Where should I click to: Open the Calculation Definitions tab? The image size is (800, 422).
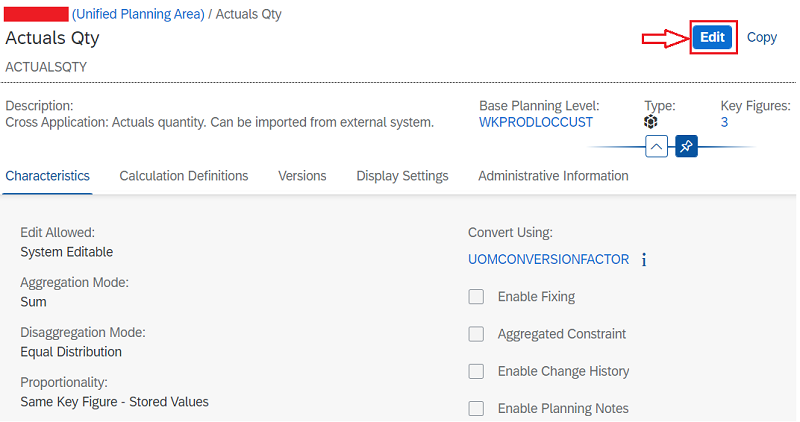[x=184, y=176]
